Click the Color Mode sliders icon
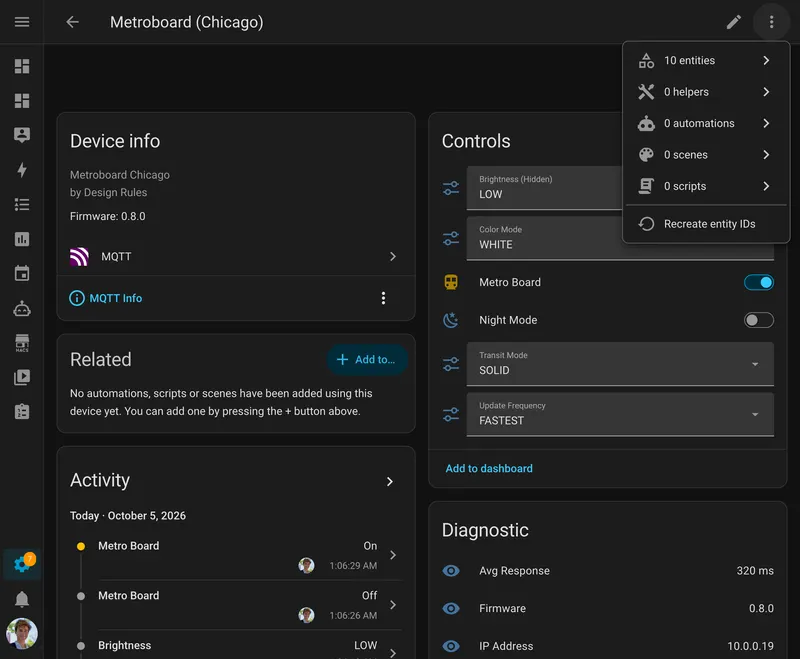Viewport: 800px width, 659px height. (x=451, y=238)
